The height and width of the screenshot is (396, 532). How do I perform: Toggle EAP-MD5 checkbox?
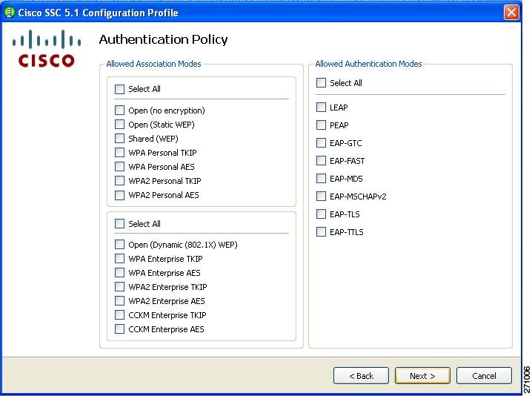(x=321, y=179)
